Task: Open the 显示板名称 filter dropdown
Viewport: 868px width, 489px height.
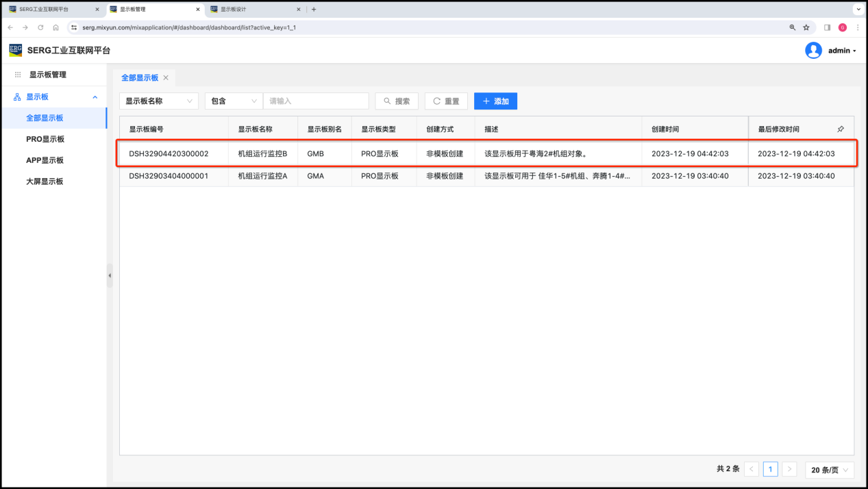Action: tap(159, 101)
